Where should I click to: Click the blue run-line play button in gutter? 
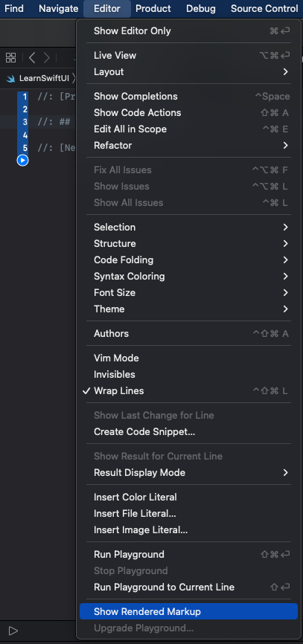[x=22, y=160]
